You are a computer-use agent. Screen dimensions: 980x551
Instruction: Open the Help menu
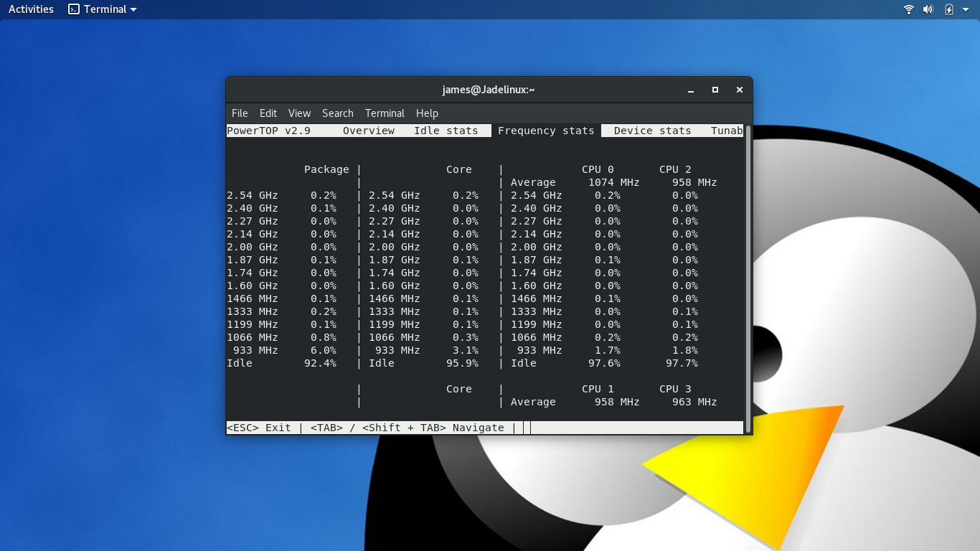pyautogui.click(x=427, y=113)
